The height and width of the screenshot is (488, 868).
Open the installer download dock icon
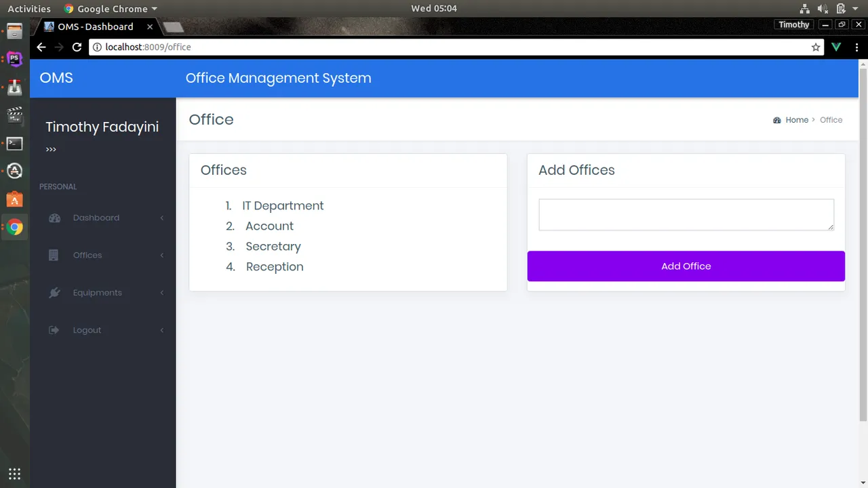tap(15, 87)
